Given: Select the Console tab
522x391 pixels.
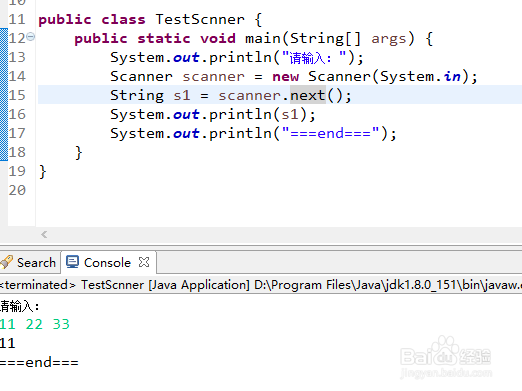Looking at the screenshot, I should click(x=107, y=263).
